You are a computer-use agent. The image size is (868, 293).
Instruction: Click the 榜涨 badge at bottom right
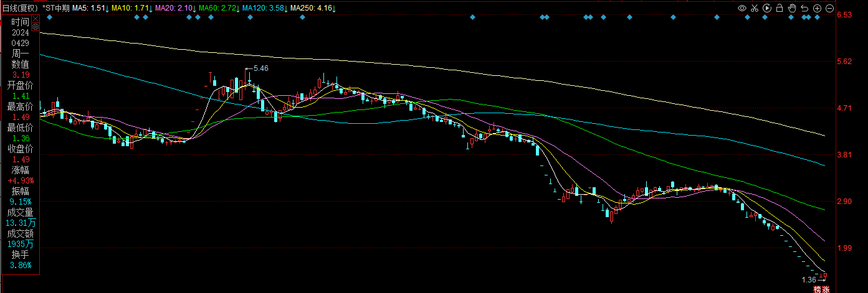[821, 289]
